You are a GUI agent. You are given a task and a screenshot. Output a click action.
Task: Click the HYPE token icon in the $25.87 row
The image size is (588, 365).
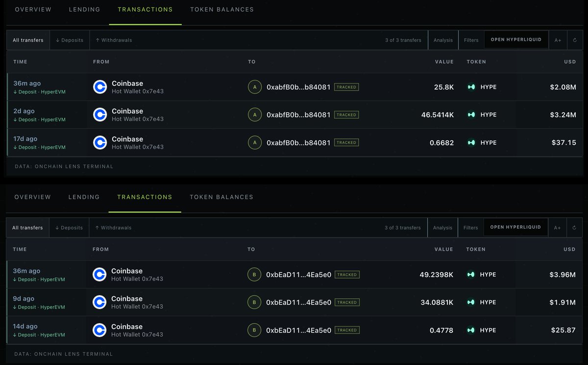point(471,330)
